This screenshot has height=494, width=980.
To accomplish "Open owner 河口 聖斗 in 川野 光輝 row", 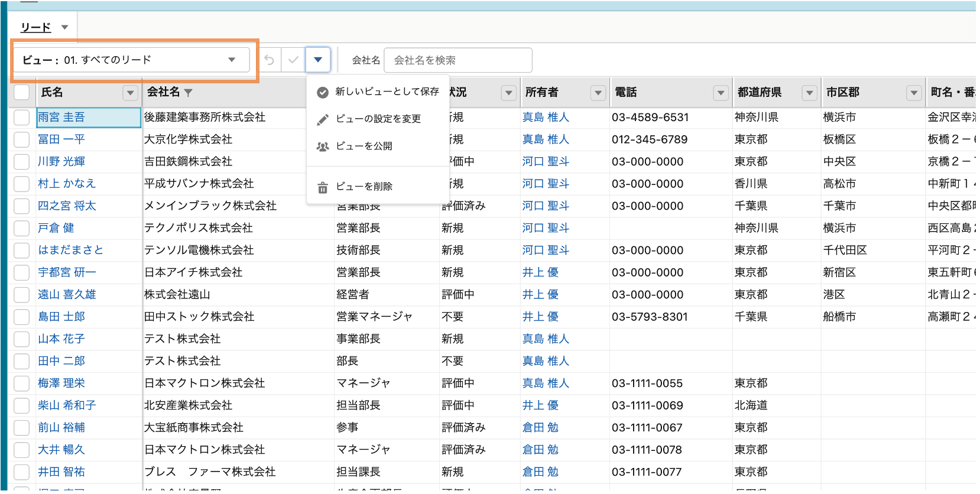I will click(x=546, y=162).
